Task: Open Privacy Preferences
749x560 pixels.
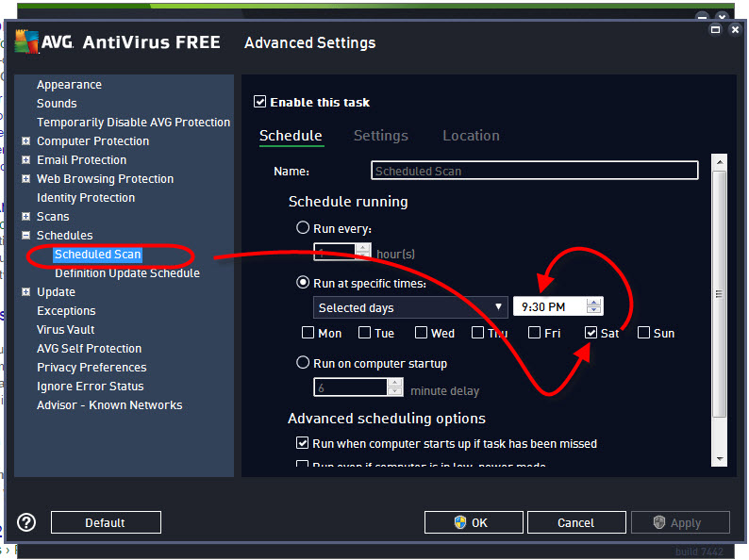Action: click(x=92, y=367)
